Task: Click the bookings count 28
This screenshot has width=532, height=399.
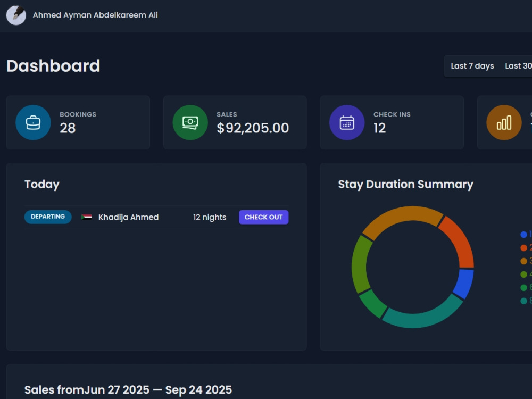Action: [x=68, y=128]
